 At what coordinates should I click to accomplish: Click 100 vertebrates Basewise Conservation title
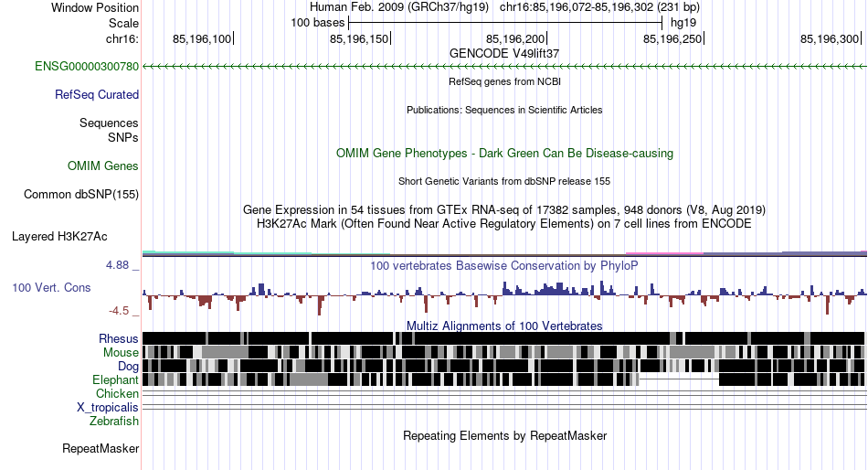(x=504, y=266)
